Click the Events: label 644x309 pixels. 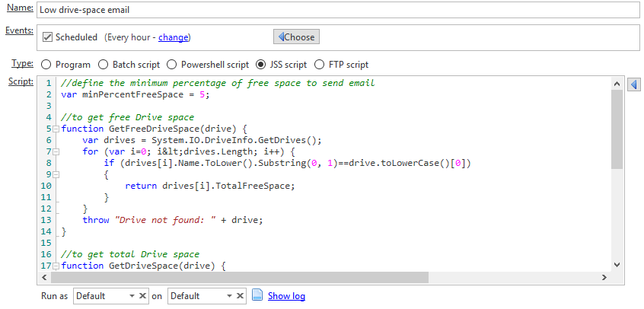[19, 30]
